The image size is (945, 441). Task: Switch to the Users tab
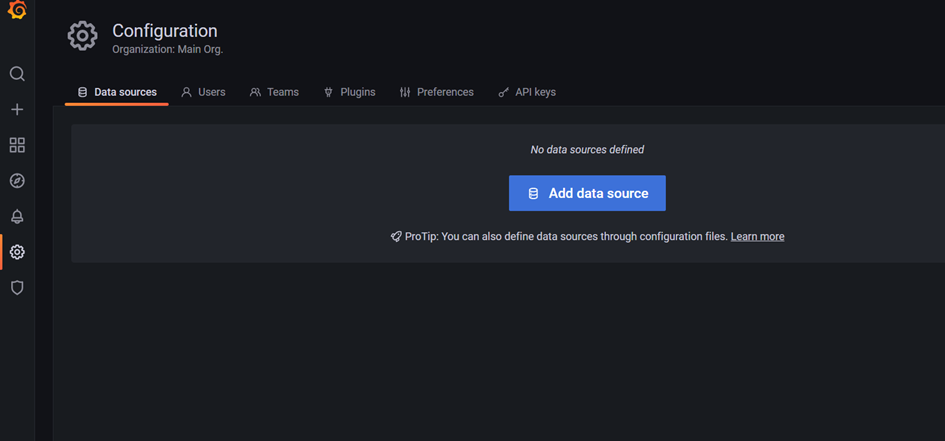[203, 92]
